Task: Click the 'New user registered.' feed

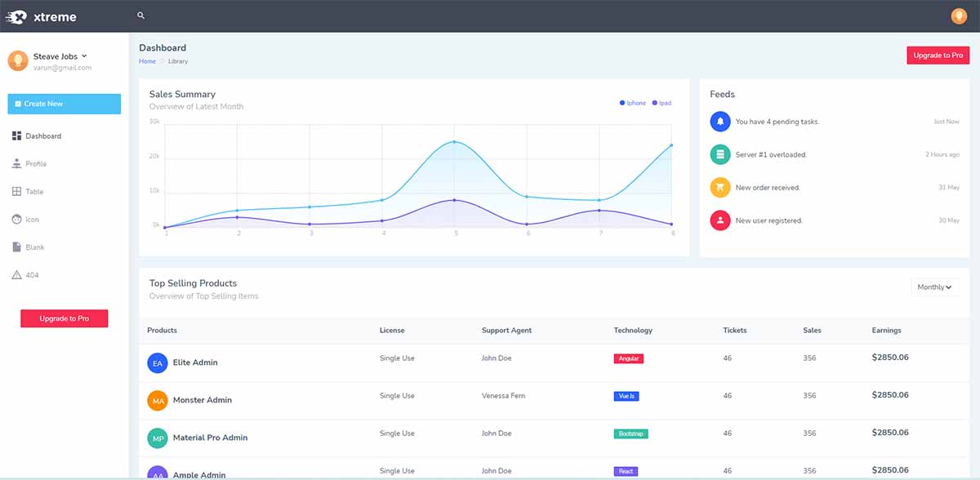Action: pyautogui.click(x=769, y=220)
